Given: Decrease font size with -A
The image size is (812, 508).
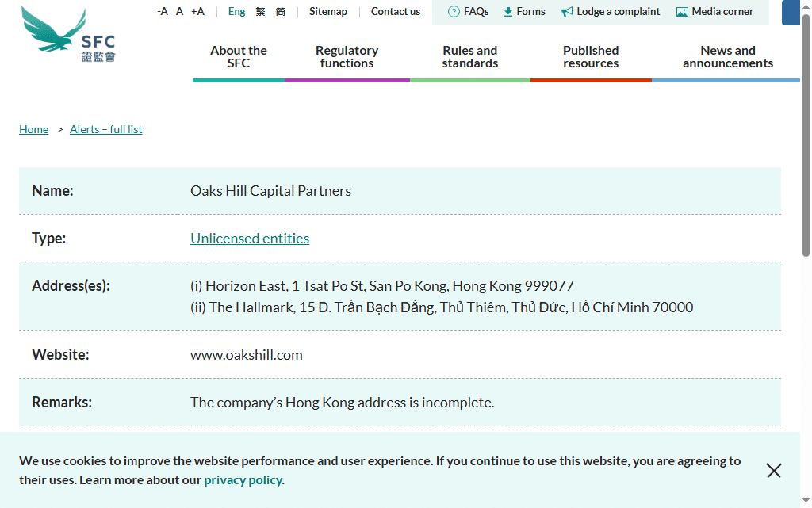Looking at the screenshot, I should [163, 11].
